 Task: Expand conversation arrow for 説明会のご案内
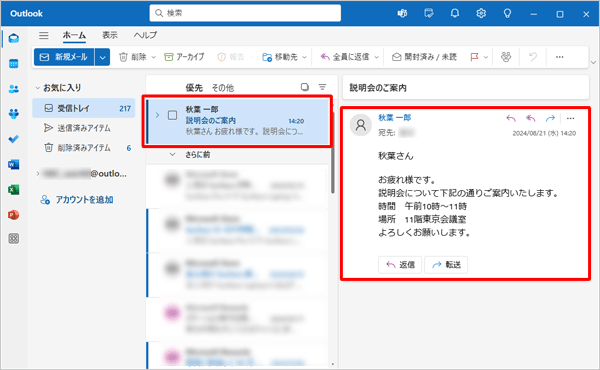click(157, 115)
